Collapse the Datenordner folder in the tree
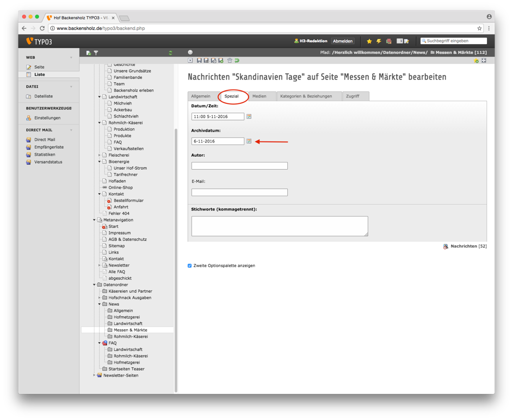513x420 pixels. (x=94, y=285)
